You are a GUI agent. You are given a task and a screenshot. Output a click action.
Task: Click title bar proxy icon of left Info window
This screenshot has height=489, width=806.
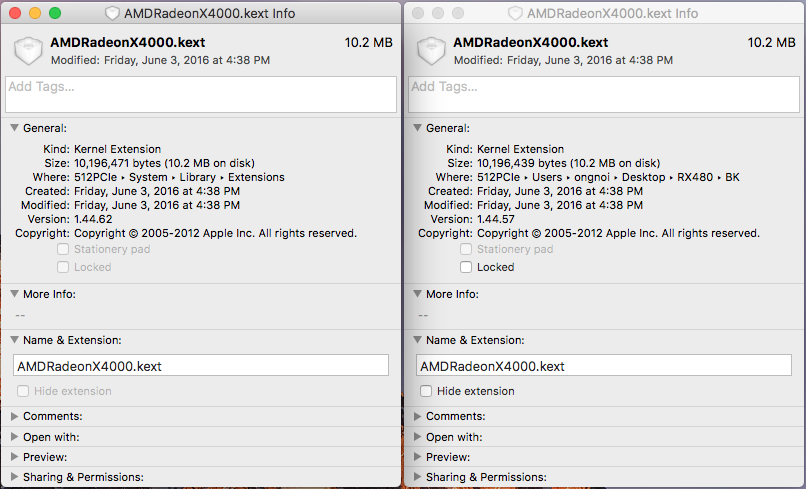(112, 13)
